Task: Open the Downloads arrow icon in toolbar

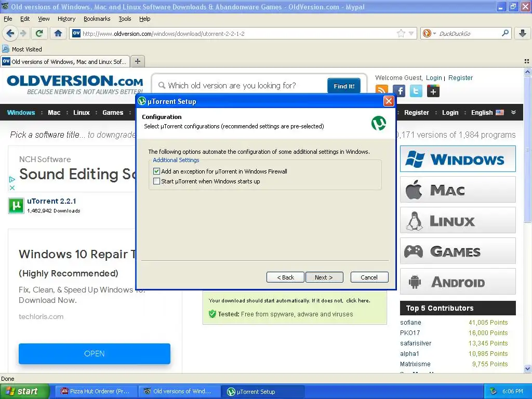Action: click(x=523, y=33)
